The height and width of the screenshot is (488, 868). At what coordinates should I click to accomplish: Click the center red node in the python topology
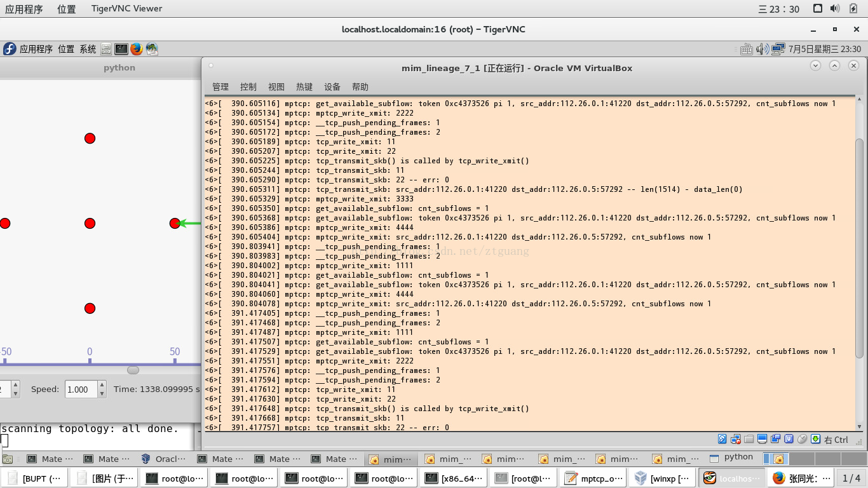tap(90, 224)
